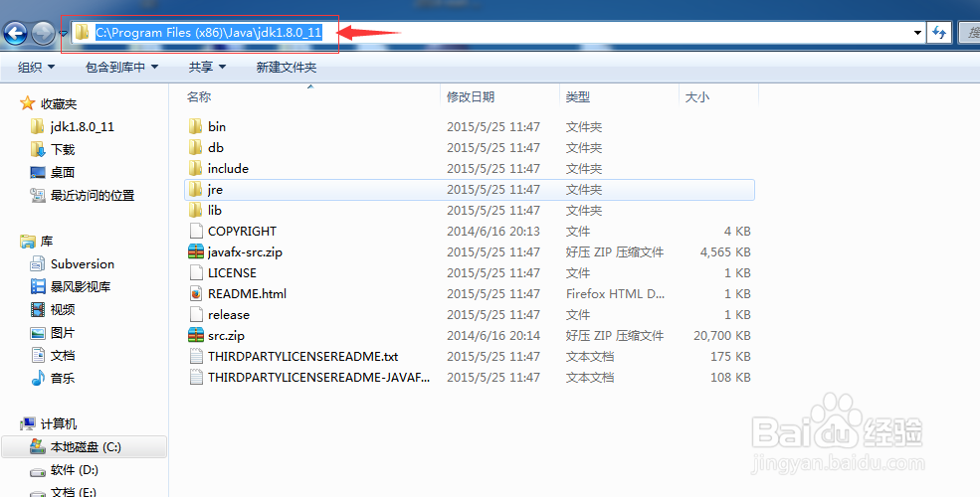The image size is (980, 497).
Task: Click the 20,700 KB size cell
Action: [x=722, y=335]
